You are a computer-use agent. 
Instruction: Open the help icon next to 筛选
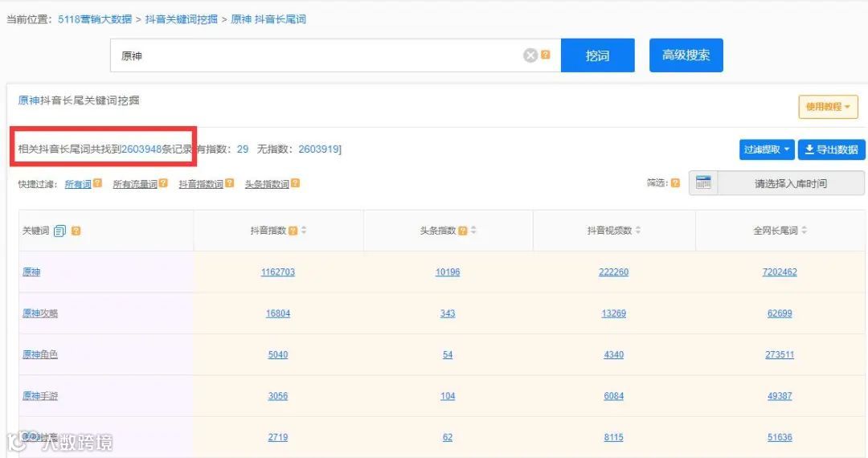pyautogui.click(x=675, y=183)
